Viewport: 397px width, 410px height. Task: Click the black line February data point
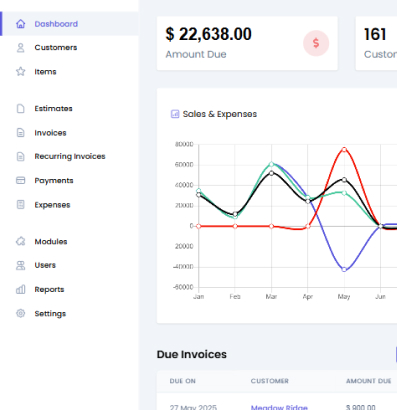pyautogui.click(x=235, y=214)
